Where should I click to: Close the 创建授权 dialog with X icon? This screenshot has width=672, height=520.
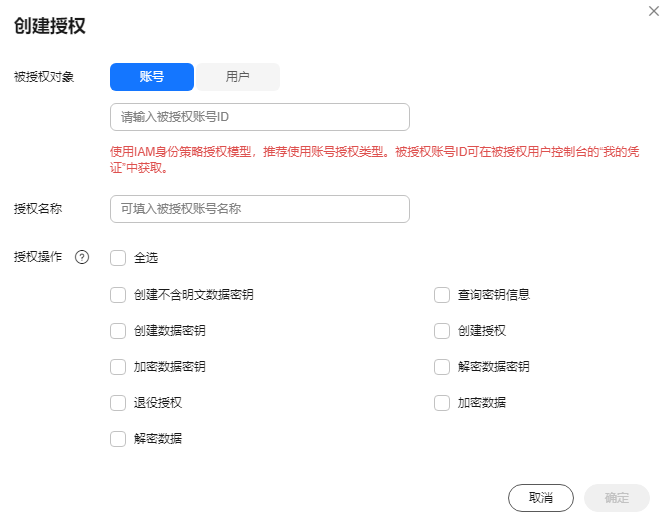point(654,11)
